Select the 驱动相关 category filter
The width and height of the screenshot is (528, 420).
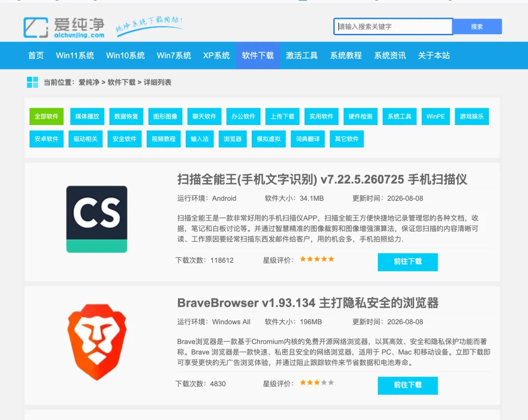(x=86, y=139)
